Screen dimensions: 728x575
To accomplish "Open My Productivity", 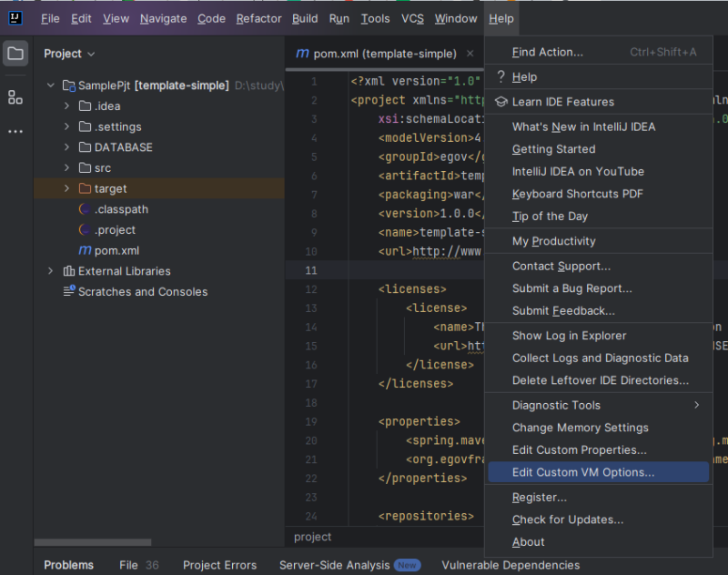I will pyautogui.click(x=599, y=241).
